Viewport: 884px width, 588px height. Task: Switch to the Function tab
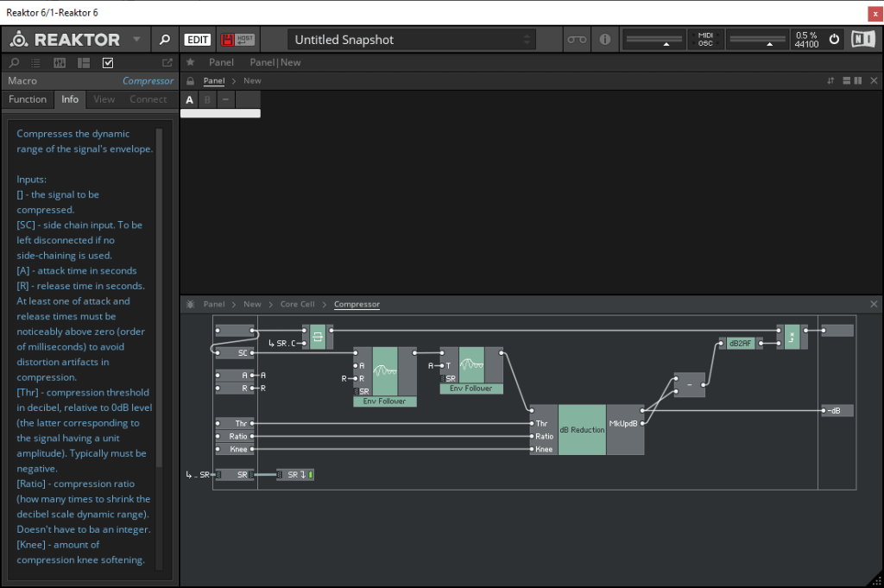point(28,99)
